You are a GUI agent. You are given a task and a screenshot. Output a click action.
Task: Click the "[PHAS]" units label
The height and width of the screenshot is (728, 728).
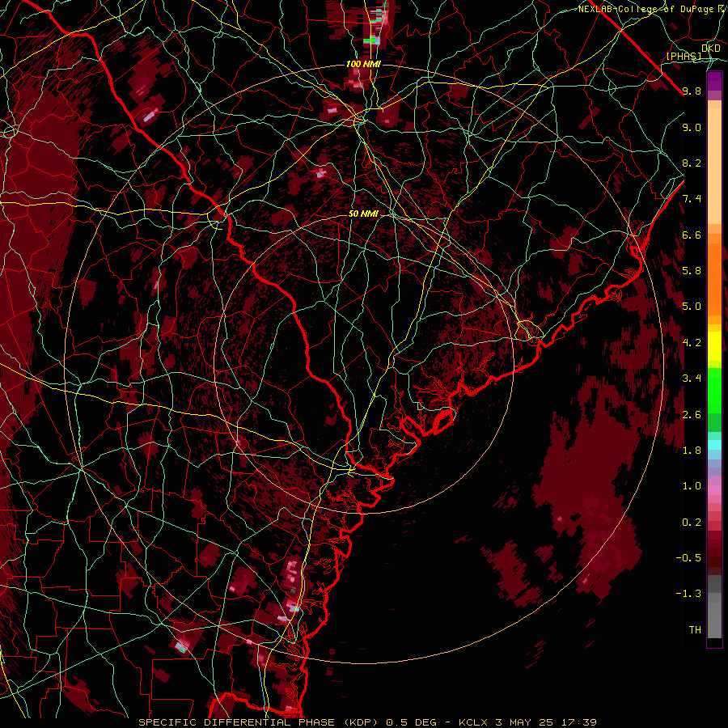[684, 56]
